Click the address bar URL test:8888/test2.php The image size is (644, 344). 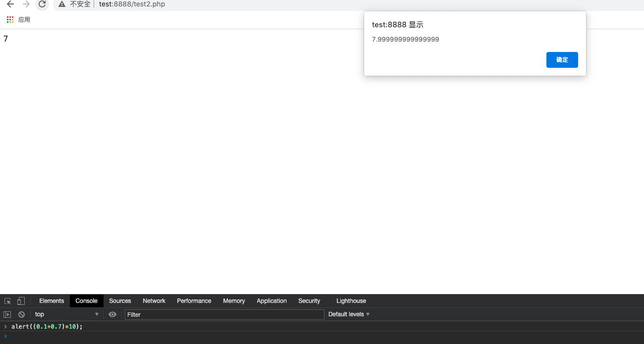[x=132, y=4]
